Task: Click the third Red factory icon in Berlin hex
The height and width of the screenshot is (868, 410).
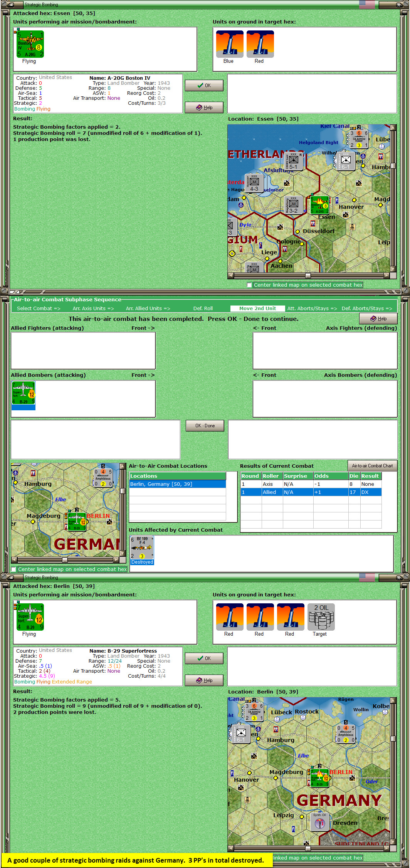Action: [x=291, y=617]
